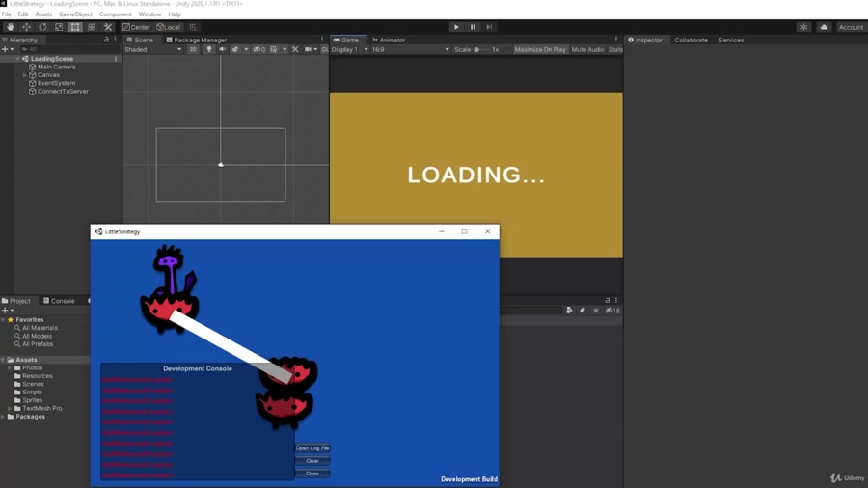Select the Scripts folder
This screenshot has width=868, height=488.
click(32, 393)
